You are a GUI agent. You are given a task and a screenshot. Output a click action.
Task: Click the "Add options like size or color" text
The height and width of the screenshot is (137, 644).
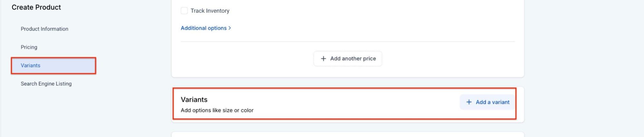[217, 110]
